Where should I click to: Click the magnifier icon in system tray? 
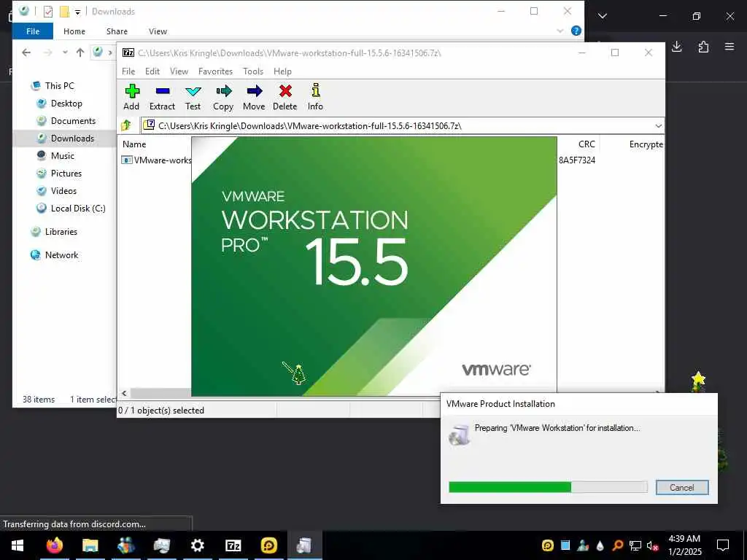pyautogui.click(x=618, y=545)
